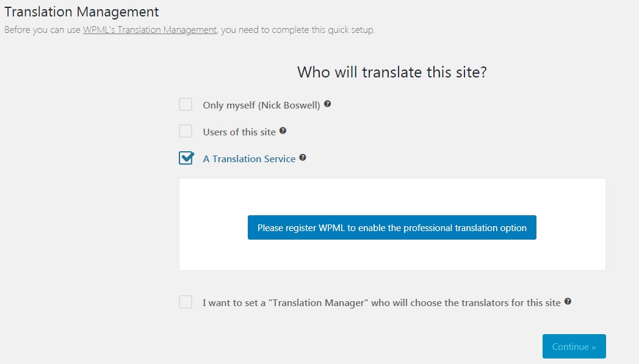Open help icon next to Users of this site
The height and width of the screenshot is (364, 639).
pos(283,130)
